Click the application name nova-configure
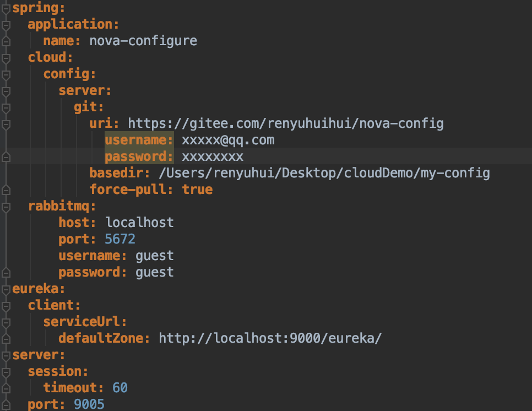 (x=143, y=41)
